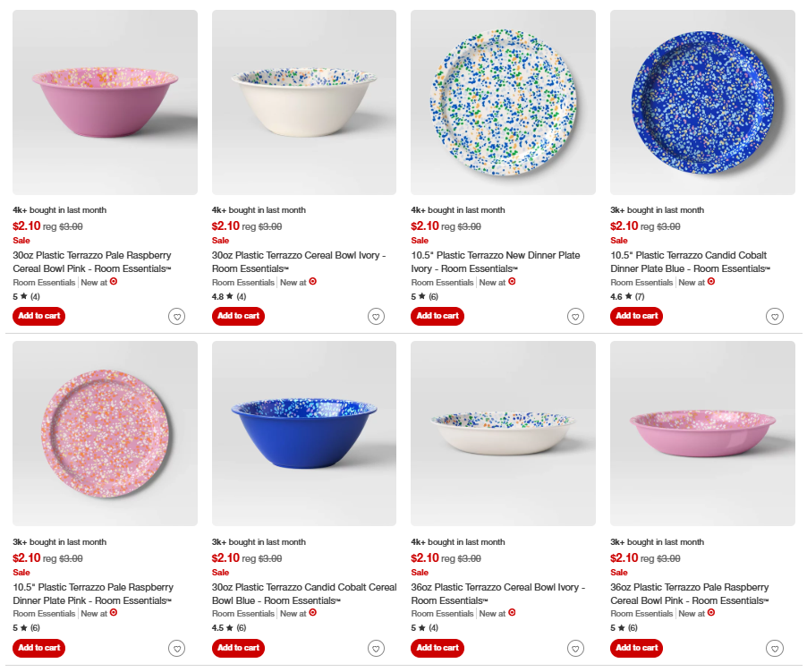The width and height of the screenshot is (807, 672).
Task: View the blue Candid Cobalt dinner plate image
Action: (702, 102)
